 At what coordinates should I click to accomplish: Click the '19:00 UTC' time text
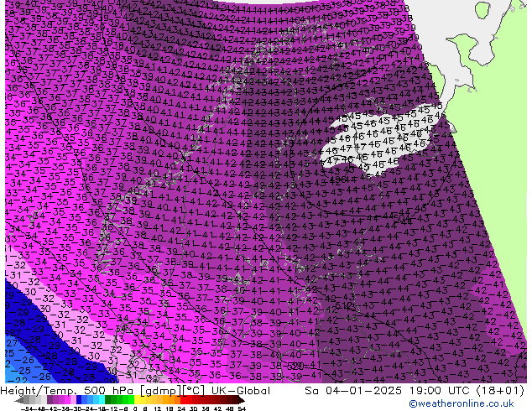(441, 391)
